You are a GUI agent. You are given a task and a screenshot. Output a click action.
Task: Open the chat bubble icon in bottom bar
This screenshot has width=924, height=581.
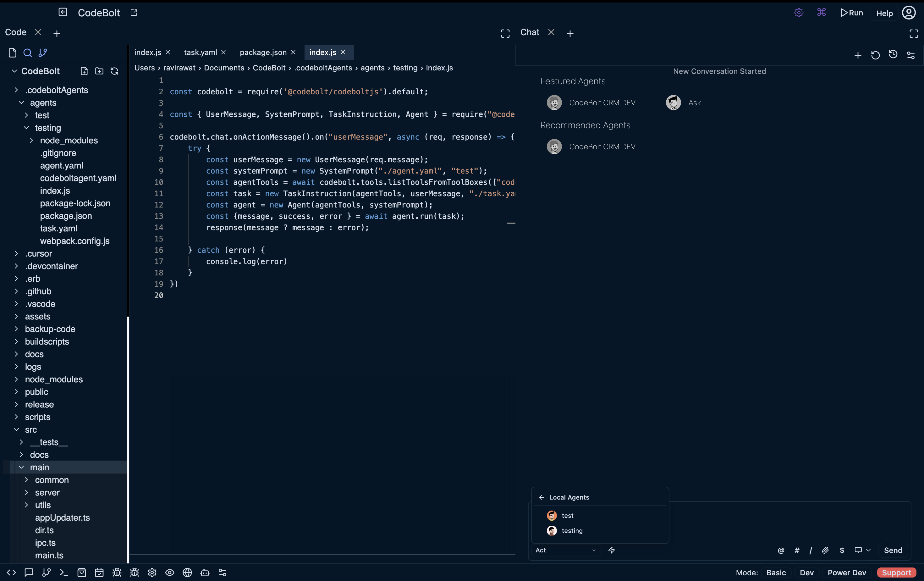point(29,573)
